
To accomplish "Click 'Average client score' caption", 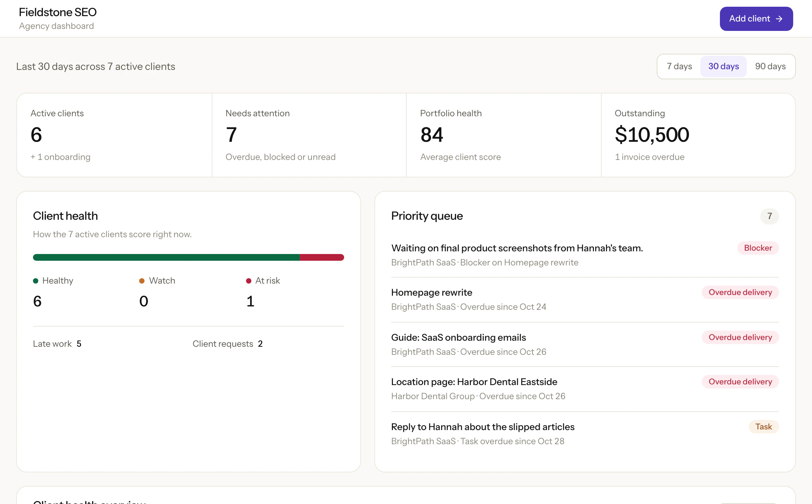I will 460,157.
